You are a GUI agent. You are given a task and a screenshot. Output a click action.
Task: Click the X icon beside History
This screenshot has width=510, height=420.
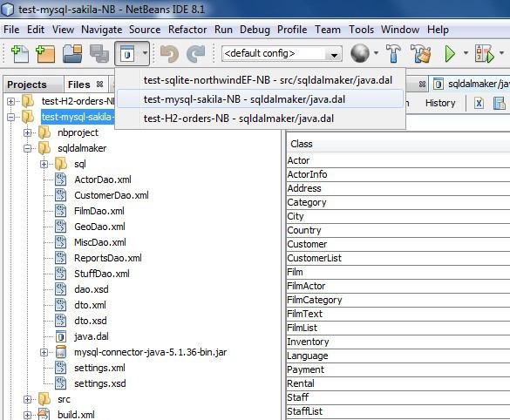tap(479, 104)
